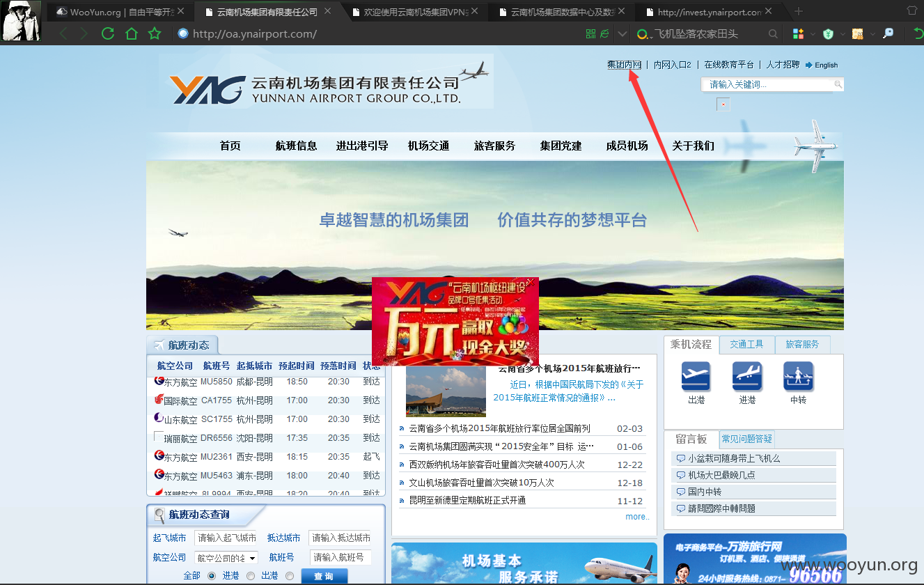
Task: Click flight number CA1755 in the flight table
Action: point(217,400)
